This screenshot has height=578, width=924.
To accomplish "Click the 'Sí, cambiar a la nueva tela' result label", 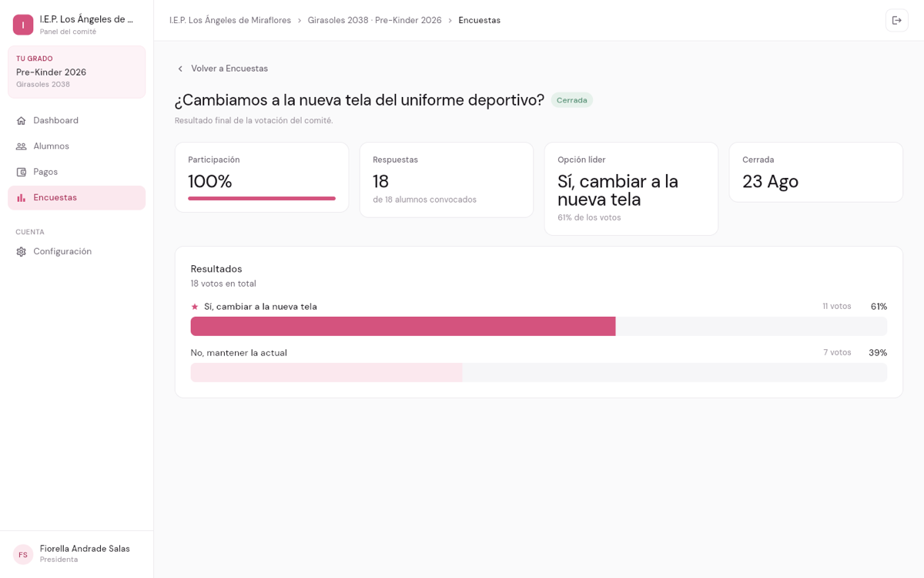I will point(260,307).
